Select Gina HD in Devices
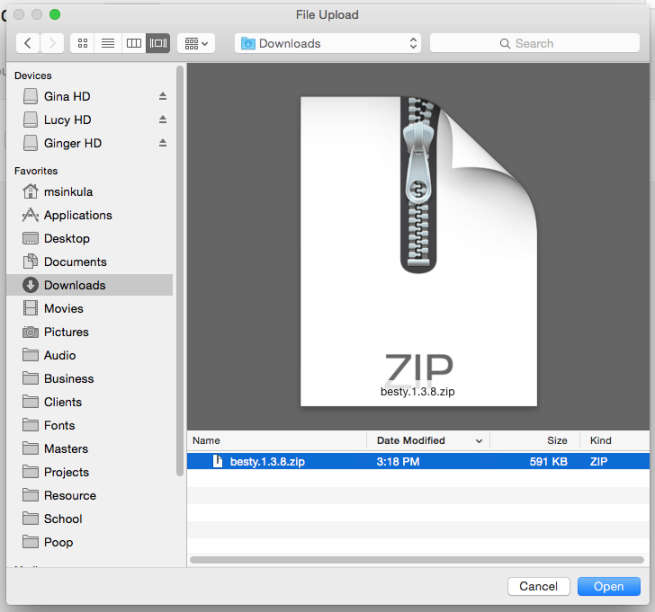This screenshot has height=612, width=655. 90,96
